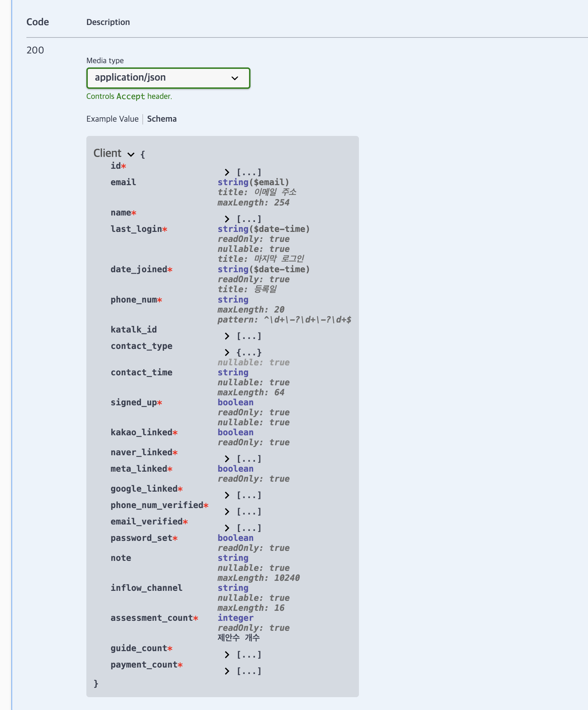
Task: Expand the phone_num_verified field details
Action: (x=227, y=512)
